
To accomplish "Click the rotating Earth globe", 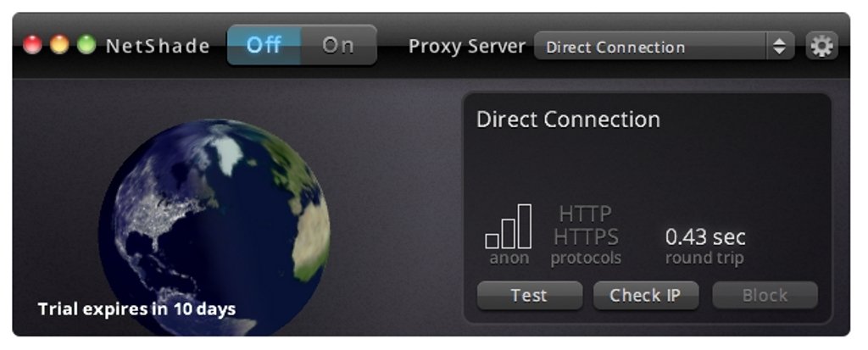I will 214,227.
